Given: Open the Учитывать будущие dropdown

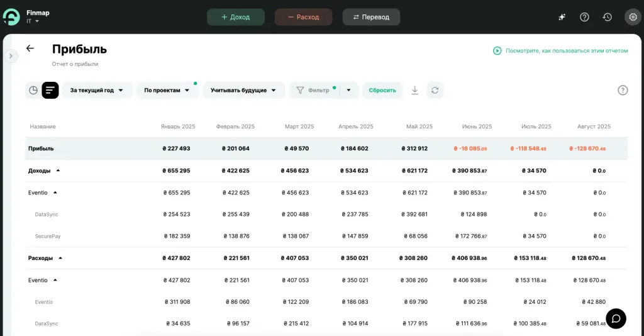Looking at the screenshot, I should tap(243, 90).
